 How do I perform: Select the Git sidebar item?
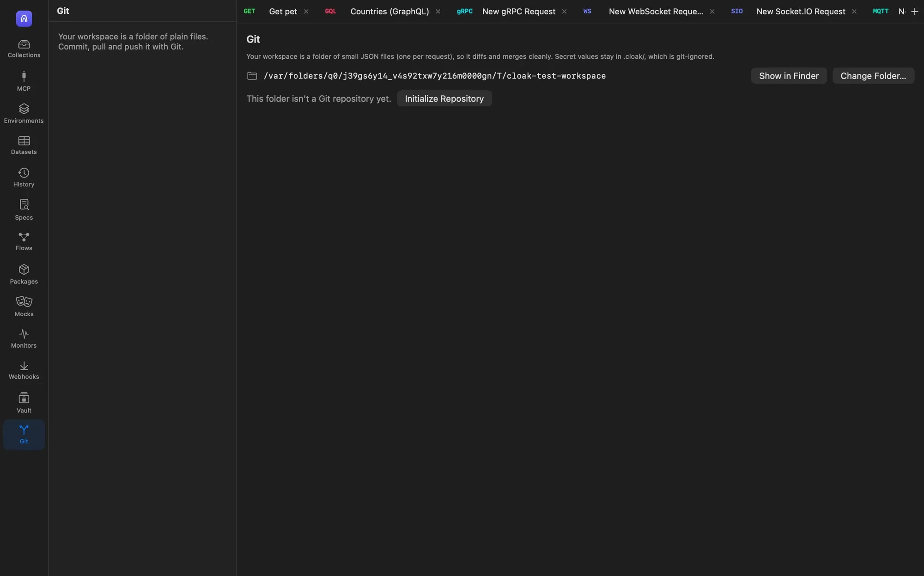24,435
